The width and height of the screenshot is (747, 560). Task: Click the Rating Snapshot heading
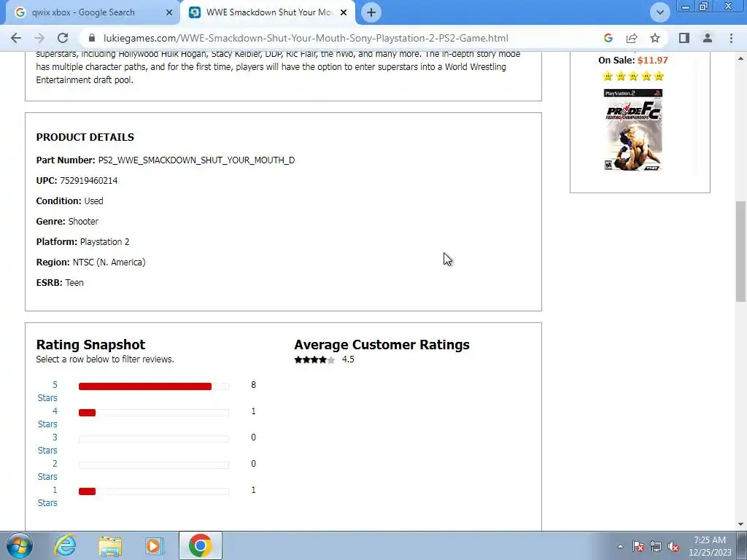[x=90, y=344]
